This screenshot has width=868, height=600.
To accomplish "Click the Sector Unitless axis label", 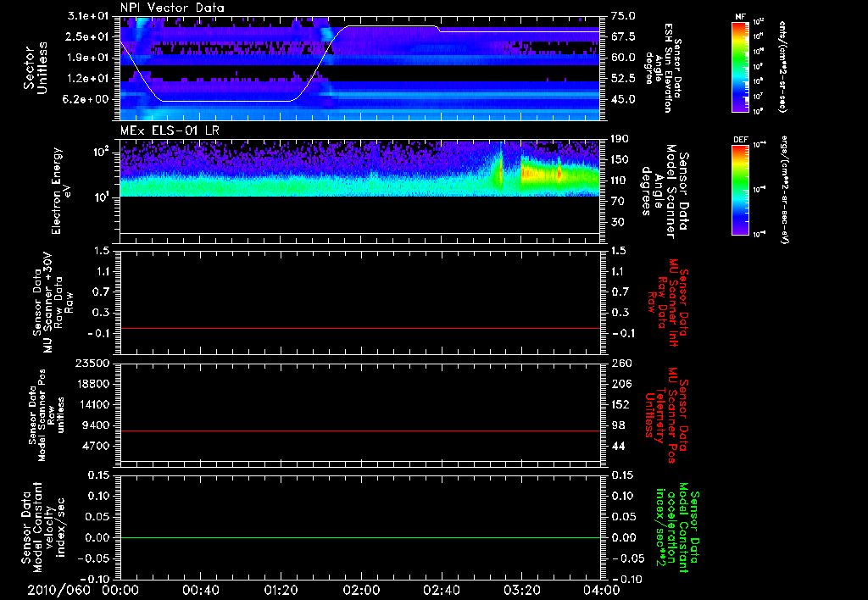I will pos(36,68).
